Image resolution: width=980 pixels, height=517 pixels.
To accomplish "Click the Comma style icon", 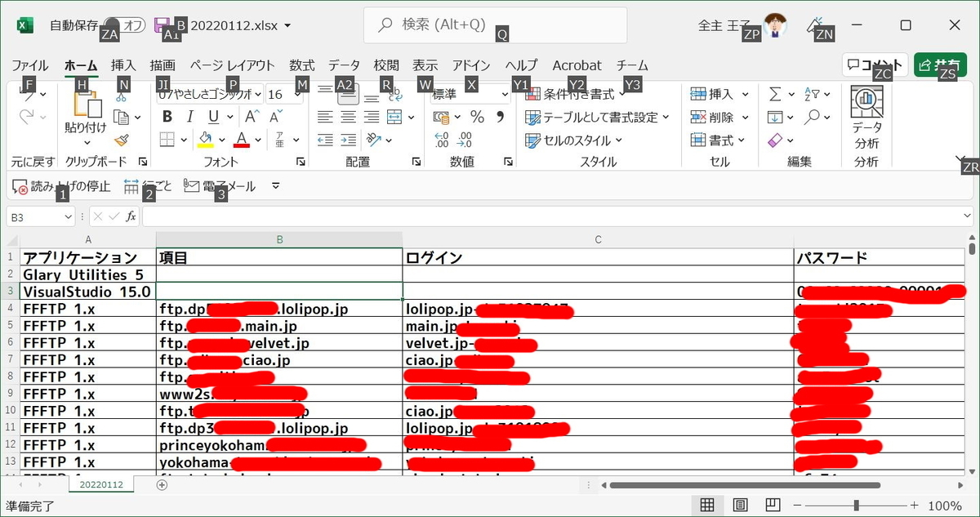I will pos(500,117).
